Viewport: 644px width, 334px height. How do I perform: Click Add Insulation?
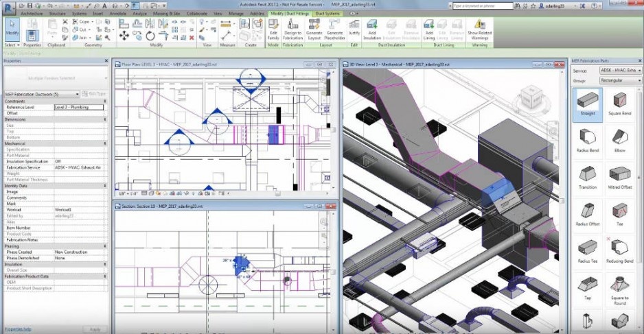(x=372, y=29)
